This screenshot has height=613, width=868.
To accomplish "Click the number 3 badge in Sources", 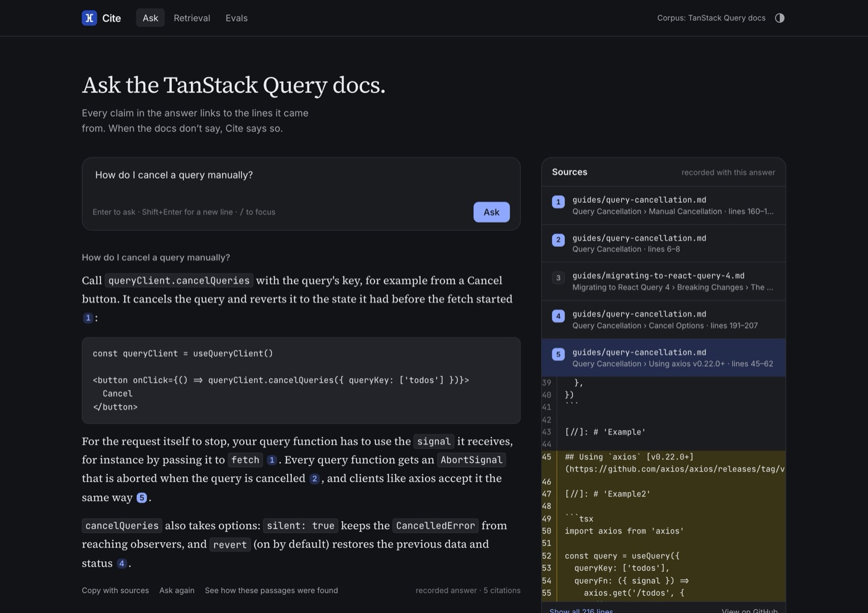I will [x=558, y=277].
